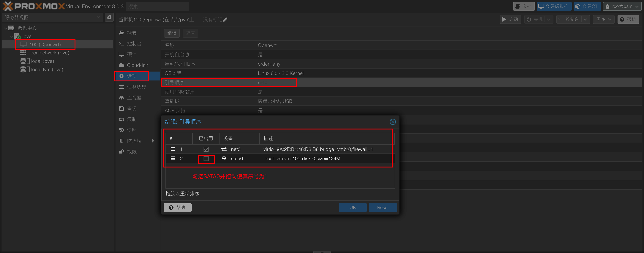The height and width of the screenshot is (253, 644).
Task: Click the 已启用 column header
Action: [x=206, y=138]
